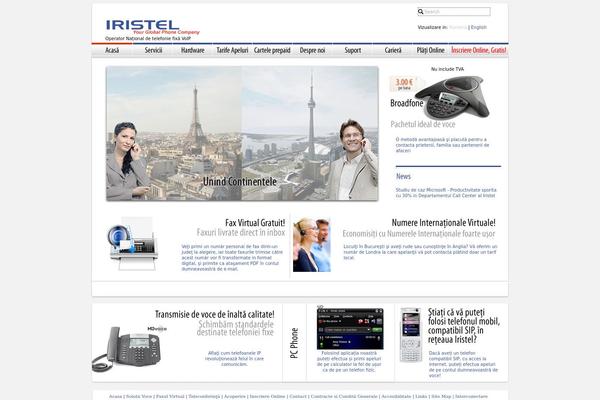
Task: Open the Broadfone product title
Action: tap(407, 103)
